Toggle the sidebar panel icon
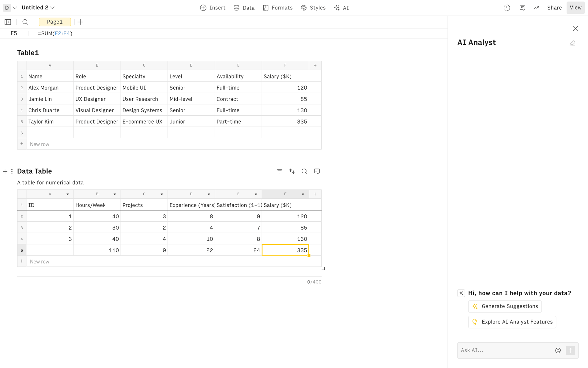Viewport: 588px width, 368px height. pos(8,22)
